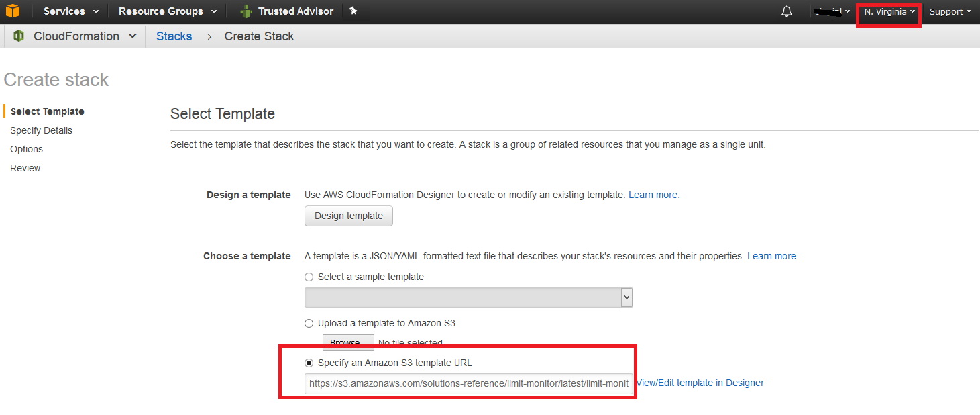Open 'View/Edit template in Designer' link
This screenshot has height=415, width=980.
(700, 383)
